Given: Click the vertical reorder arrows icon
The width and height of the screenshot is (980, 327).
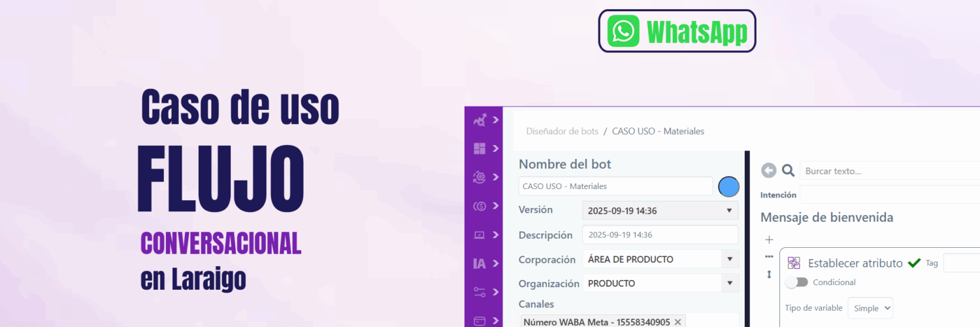Looking at the screenshot, I should (x=769, y=275).
